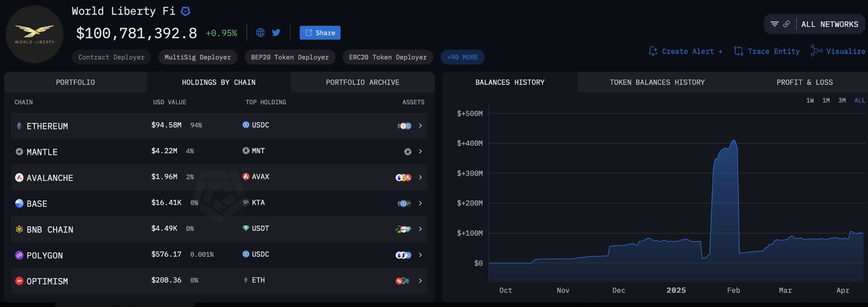This screenshot has width=868, height=307.
Task: Click the Avalanche chain icon
Action: point(19,177)
